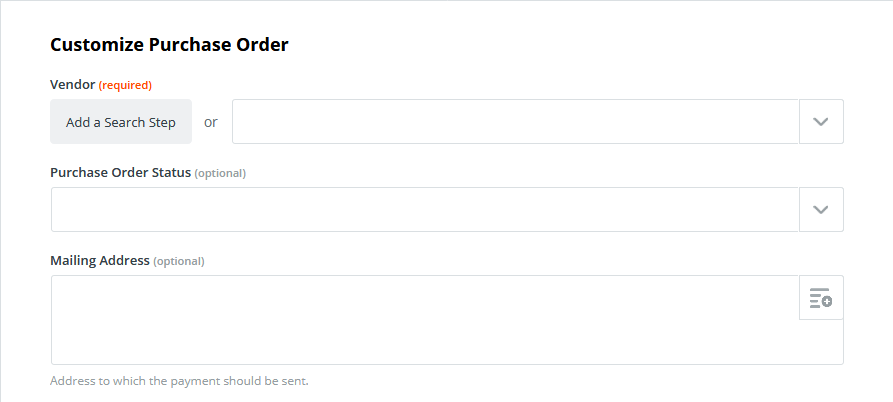The image size is (893, 402).
Task: Click (optional) beside Mailing Address
Action: [x=179, y=261]
